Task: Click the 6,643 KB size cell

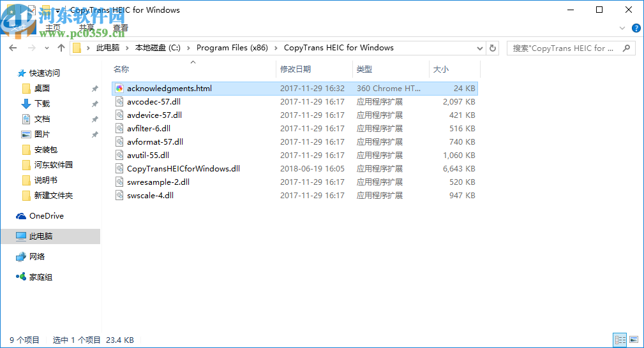Action: click(x=459, y=169)
